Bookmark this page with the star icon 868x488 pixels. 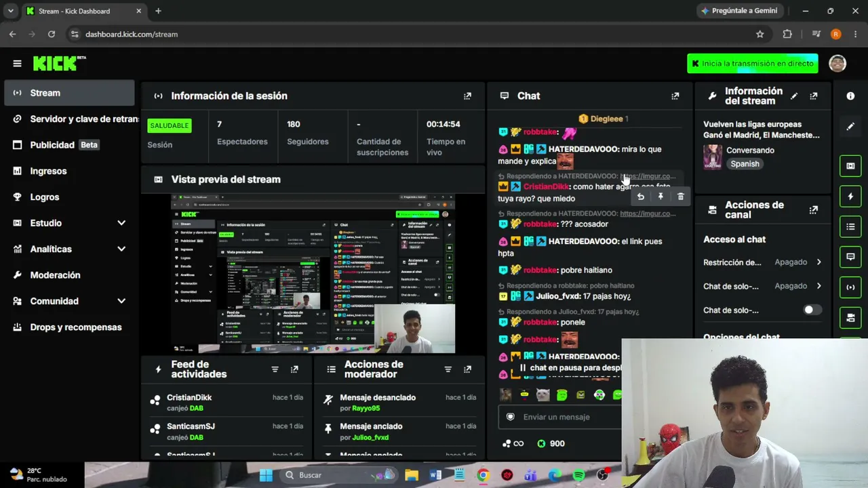[x=760, y=34]
